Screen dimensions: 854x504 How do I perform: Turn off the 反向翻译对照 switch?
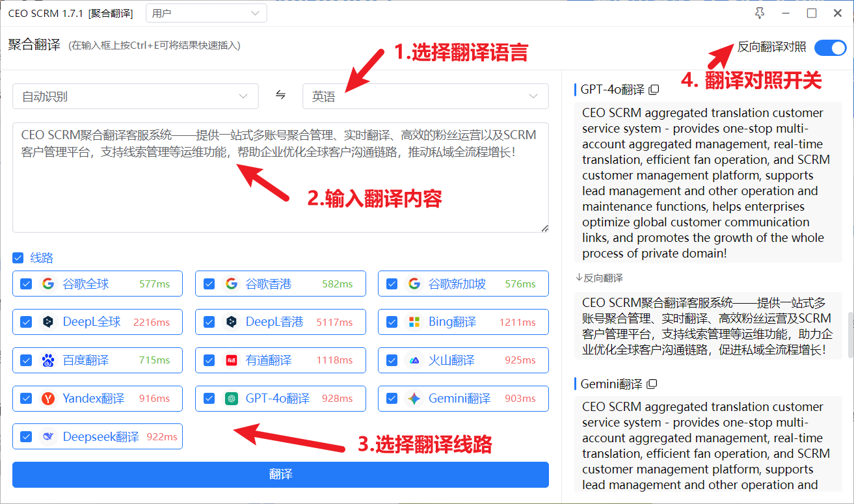(x=830, y=47)
